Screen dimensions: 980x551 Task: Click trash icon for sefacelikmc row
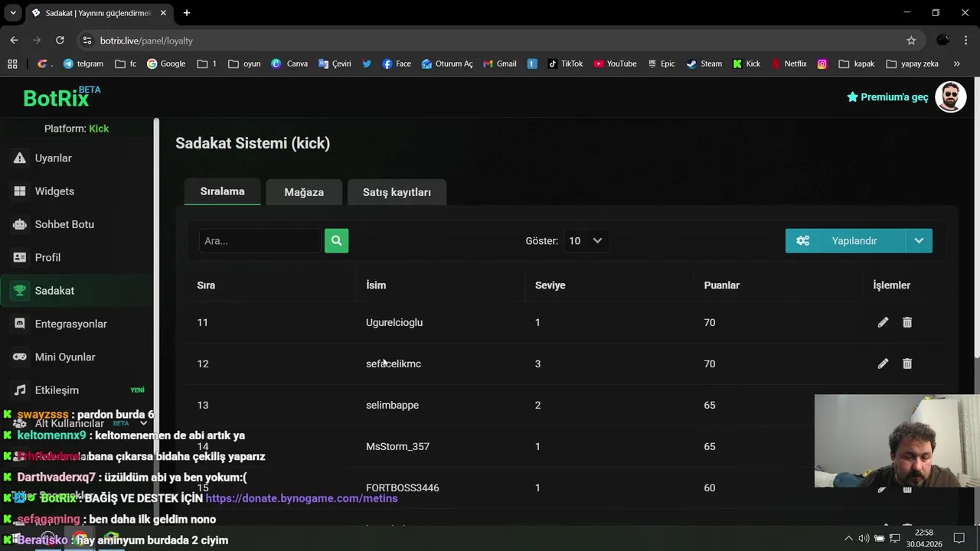tap(907, 364)
